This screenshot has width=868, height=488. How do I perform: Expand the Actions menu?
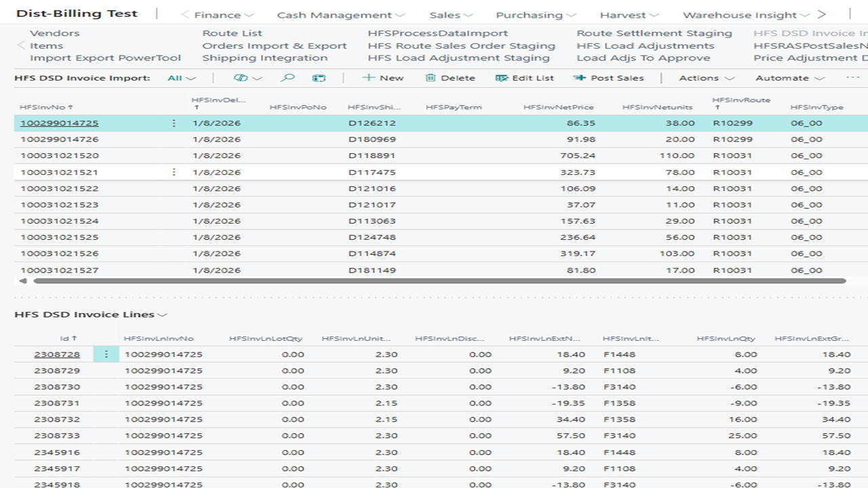point(707,78)
